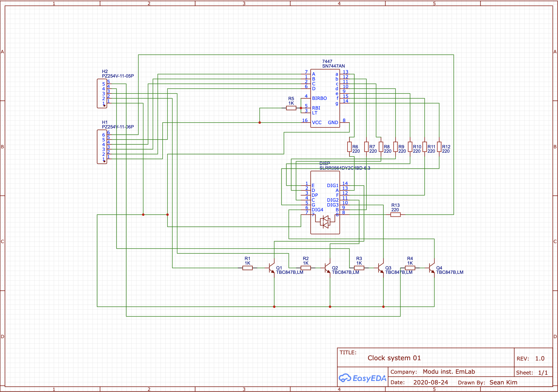Select the R12 220 resistor symbol
The height and width of the screenshot is (392, 558).
pyautogui.click(x=439, y=147)
